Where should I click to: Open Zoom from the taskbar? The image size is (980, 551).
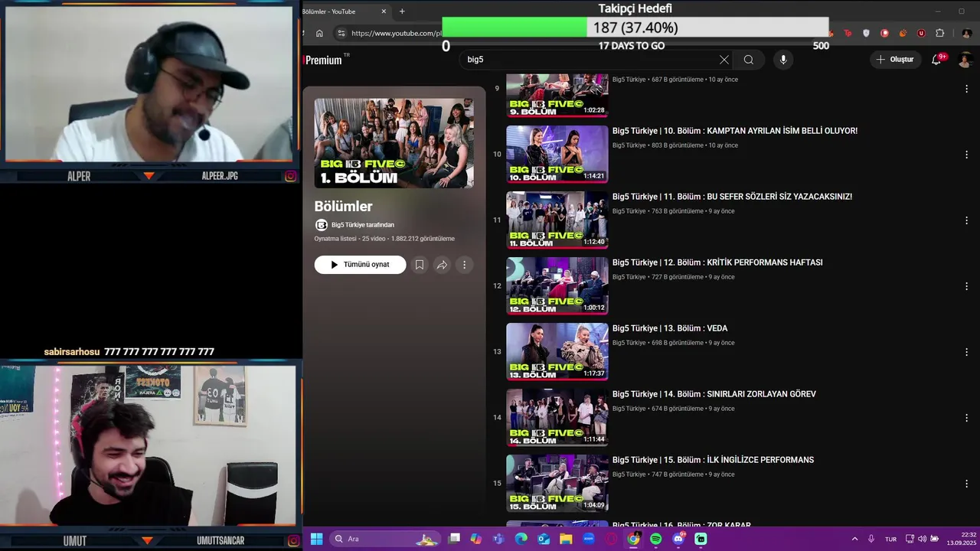(x=589, y=539)
